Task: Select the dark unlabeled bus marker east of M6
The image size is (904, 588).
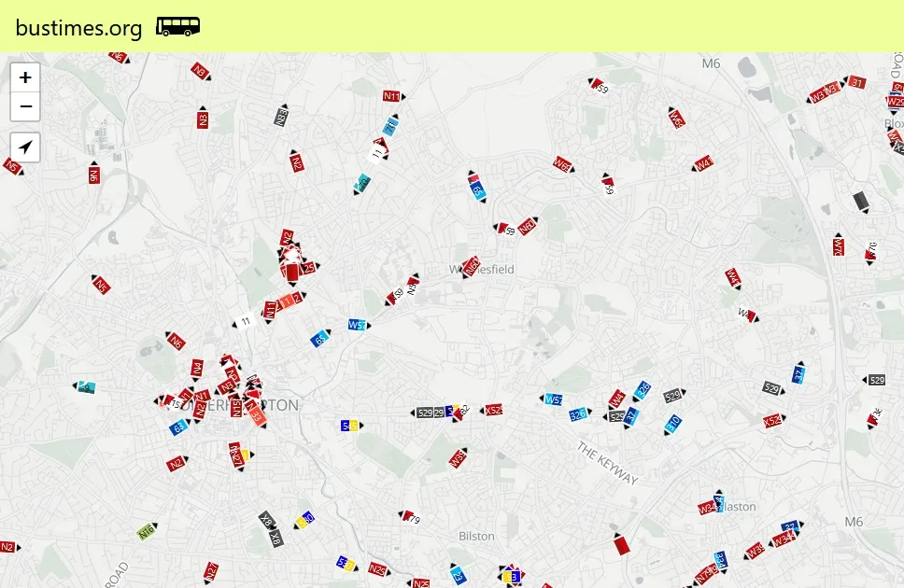Action: (x=861, y=201)
